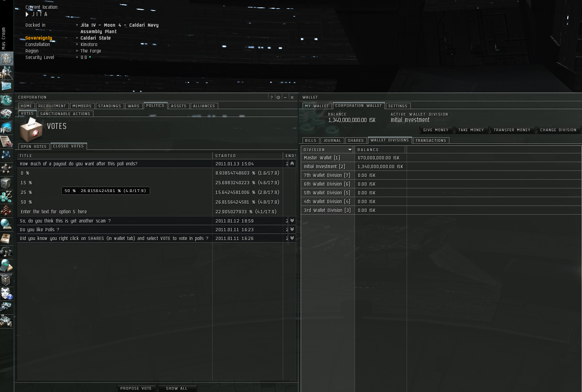Click the Caldari State sovereignty entry
The width and height of the screenshot is (582, 392).
tap(95, 38)
